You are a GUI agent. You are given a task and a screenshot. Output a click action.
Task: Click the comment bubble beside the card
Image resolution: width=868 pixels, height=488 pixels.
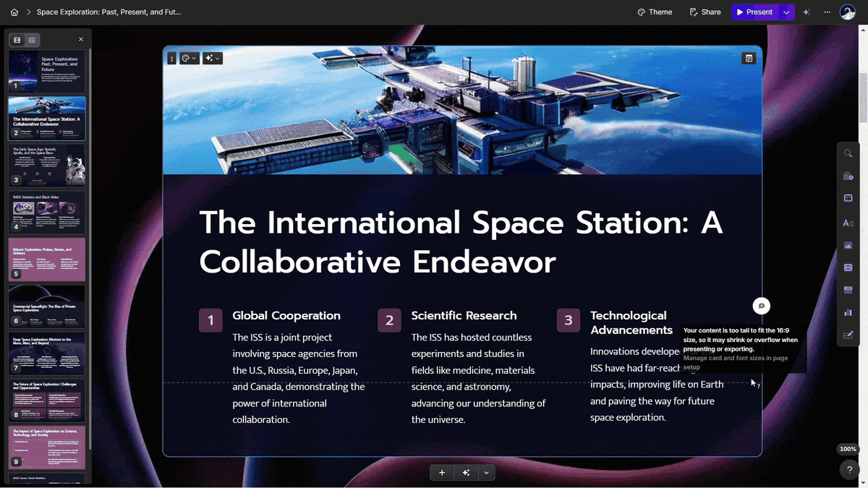coord(761,306)
